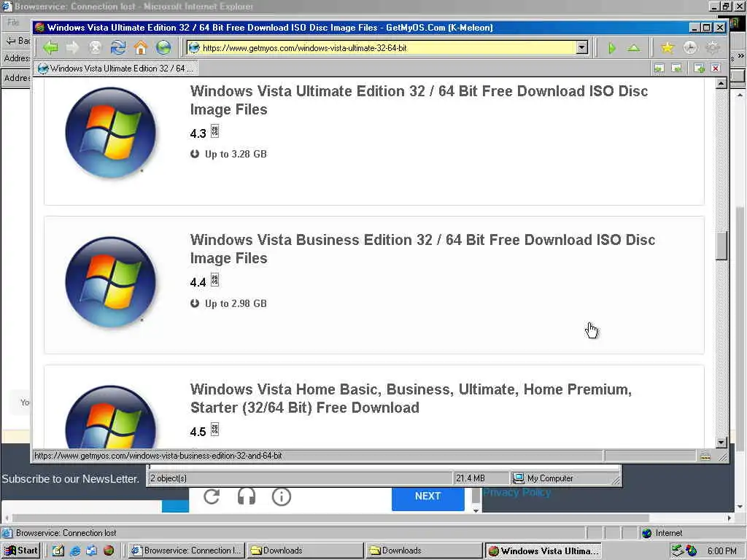Viewport: 747px width, 560px height.
Task: Click the 4.3 rating value
Action: pos(198,134)
